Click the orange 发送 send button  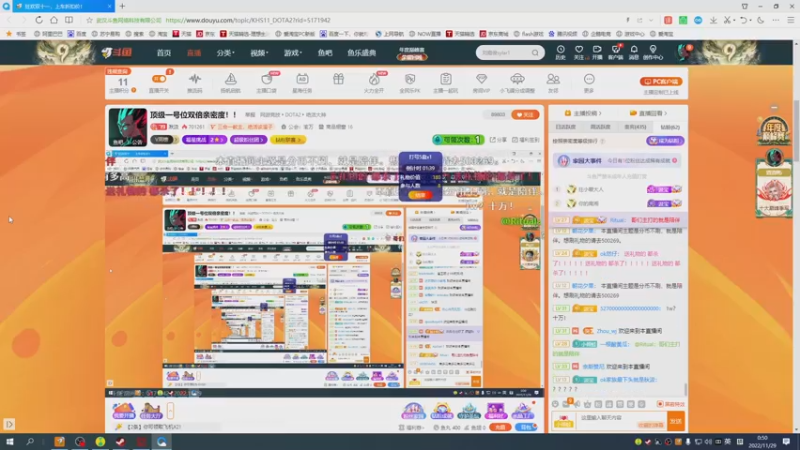(676, 421)
